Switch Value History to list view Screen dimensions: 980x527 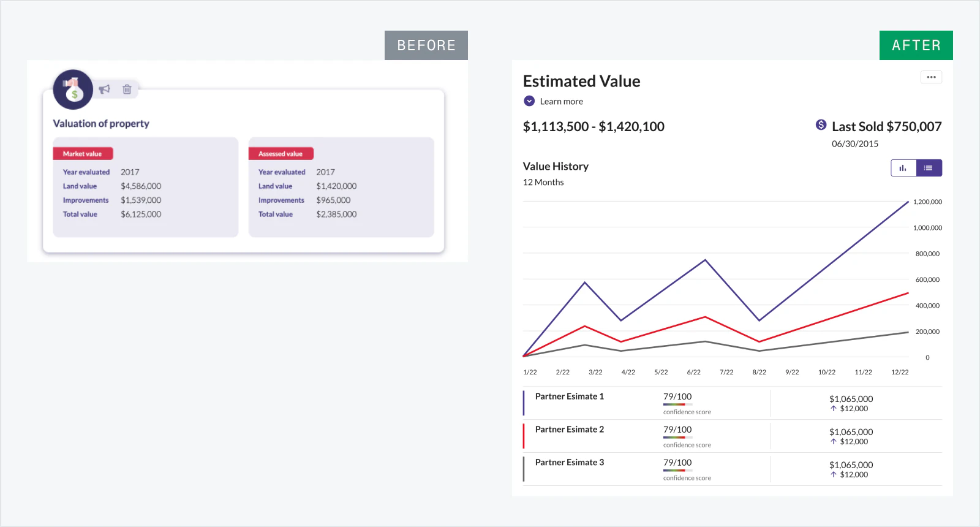point(929,168)
